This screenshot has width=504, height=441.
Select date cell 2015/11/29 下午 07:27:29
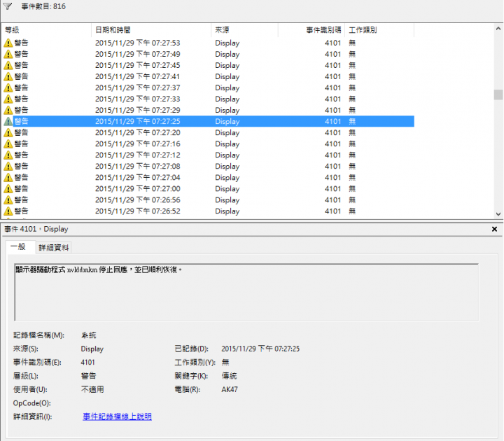click(x=138, y=111)
